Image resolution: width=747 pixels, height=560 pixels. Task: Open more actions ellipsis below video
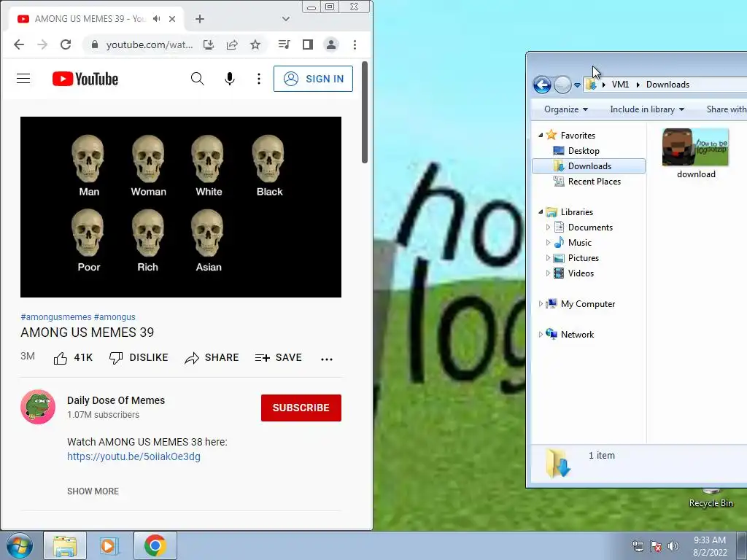pos(327,359)
